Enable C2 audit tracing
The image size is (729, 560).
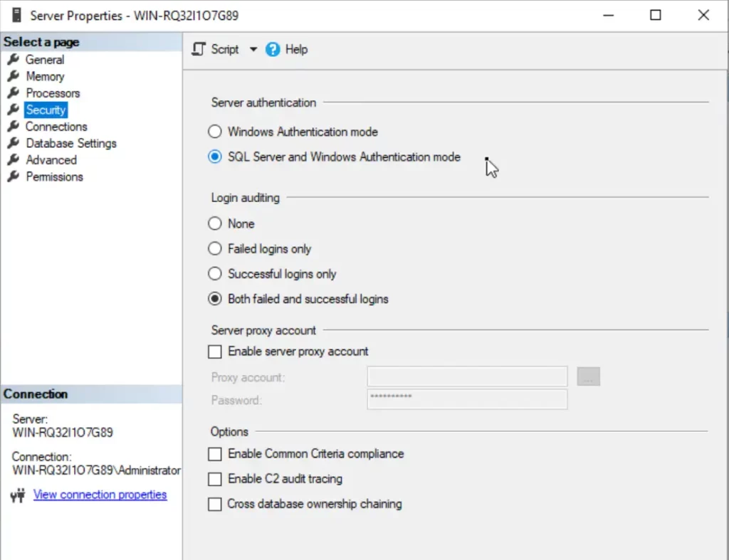pos(215,479)
